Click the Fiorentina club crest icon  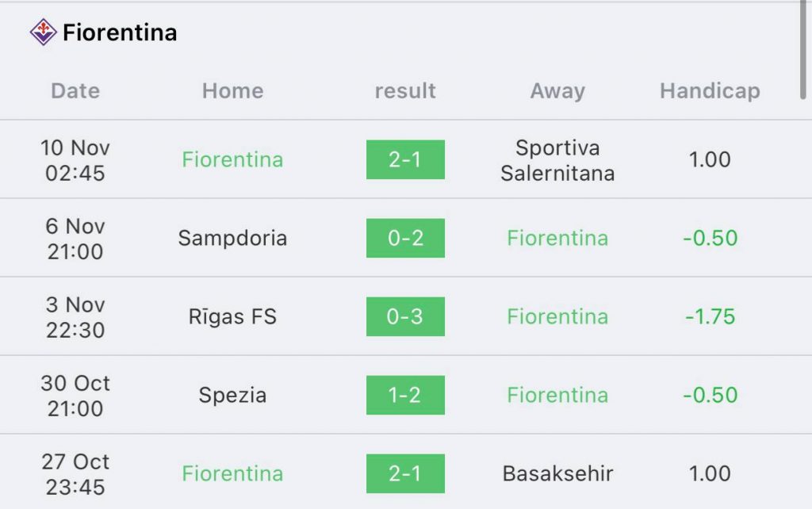[x=43, y=32]
